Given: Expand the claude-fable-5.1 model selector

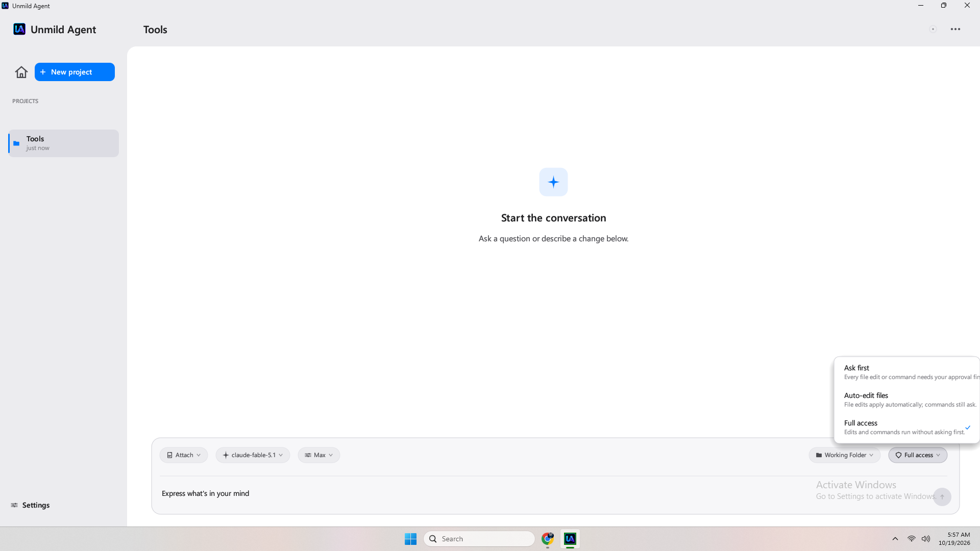Looking at the screenshot, I should point(253,455).
